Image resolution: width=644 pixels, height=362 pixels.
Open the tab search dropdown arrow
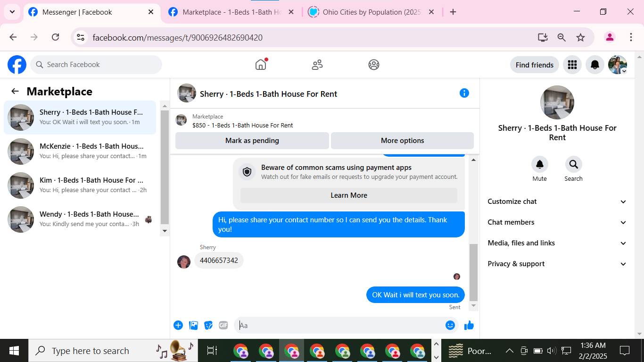click(x=12, y=12)
